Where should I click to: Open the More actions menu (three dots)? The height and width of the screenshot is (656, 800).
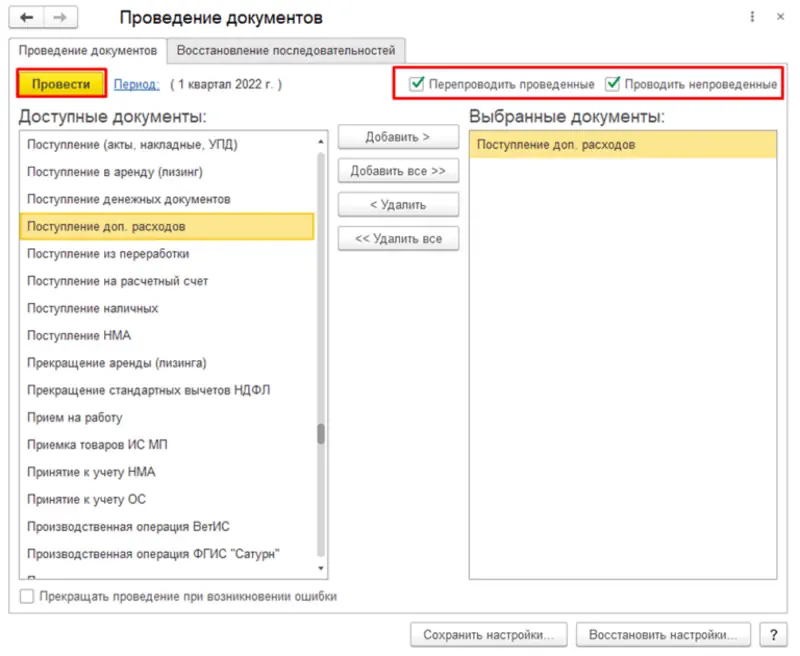pos(751,17)
